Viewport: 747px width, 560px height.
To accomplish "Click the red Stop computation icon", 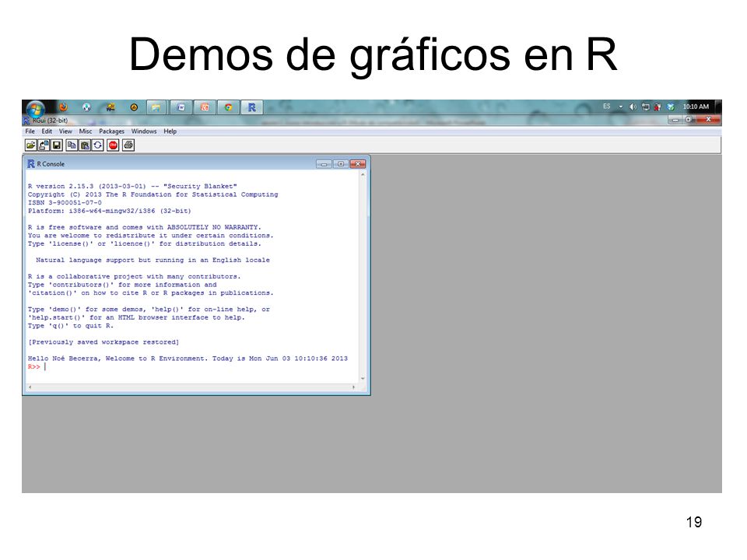I will (113, 145).
